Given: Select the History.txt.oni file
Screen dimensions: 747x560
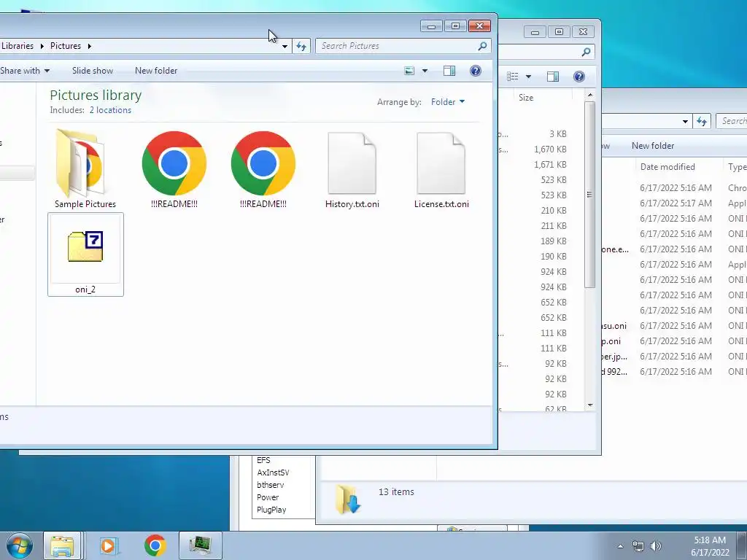Looking at the screenshot, I should point(352,169).
